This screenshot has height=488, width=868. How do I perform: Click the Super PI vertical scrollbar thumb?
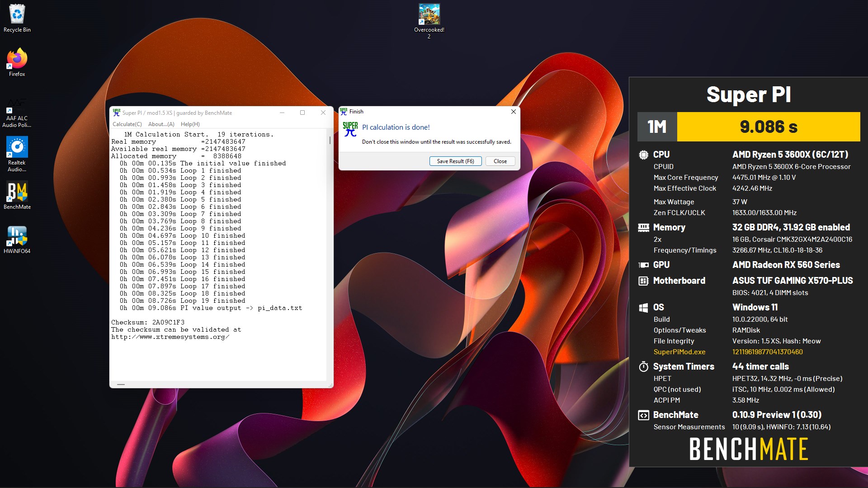[x=330, y=140]
